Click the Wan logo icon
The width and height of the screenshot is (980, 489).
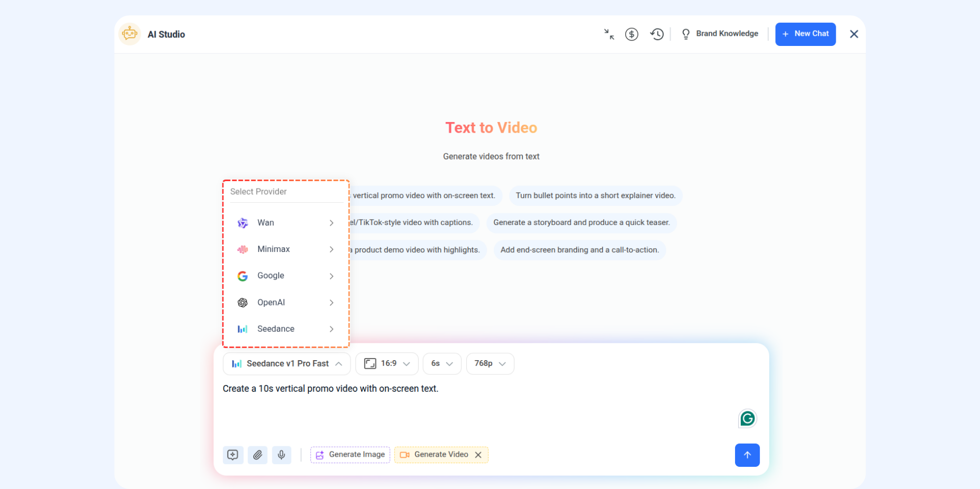[x=243, y=223]
